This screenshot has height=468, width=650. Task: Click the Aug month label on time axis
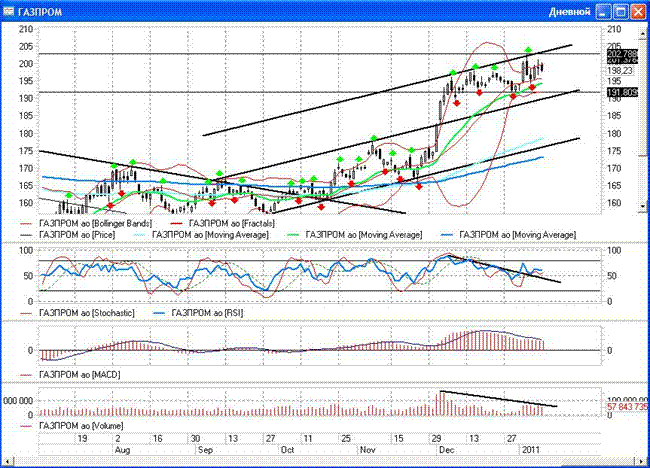122,450
